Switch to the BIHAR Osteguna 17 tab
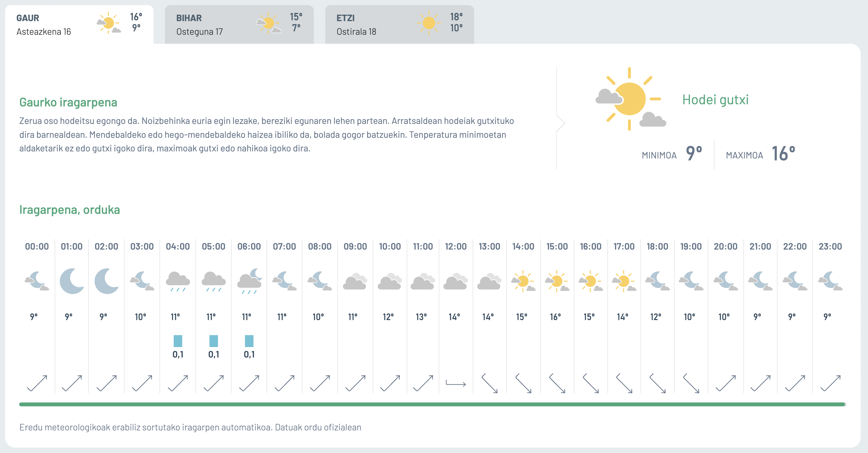 tap(239, 24)
